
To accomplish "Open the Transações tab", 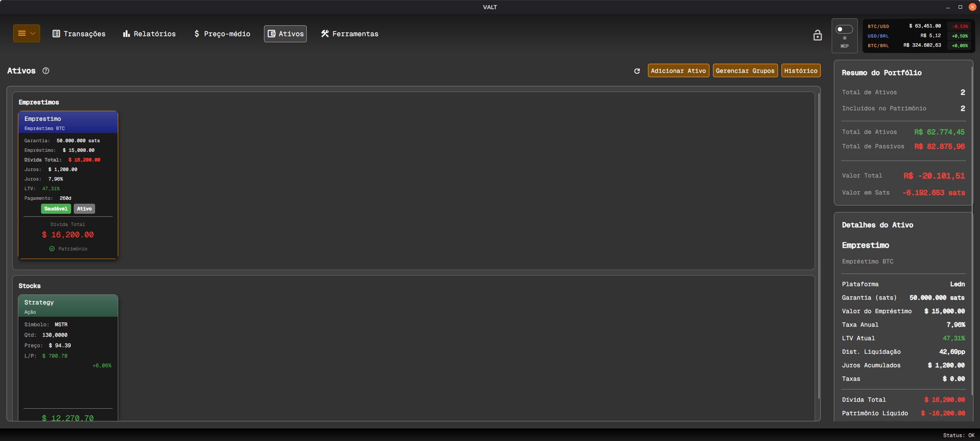I will [x=79, y=34].
